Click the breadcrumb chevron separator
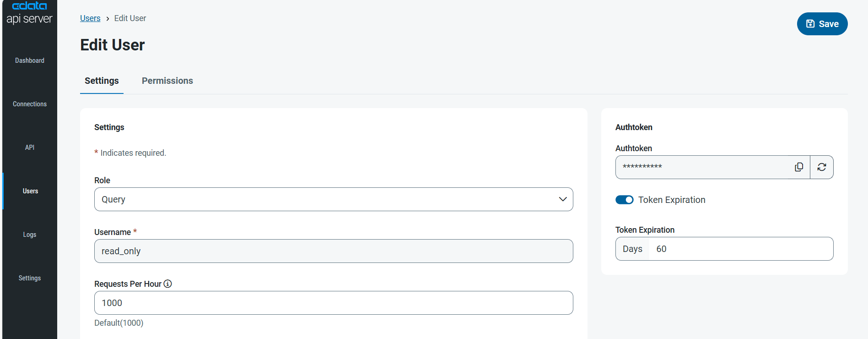 coord(108,19)
